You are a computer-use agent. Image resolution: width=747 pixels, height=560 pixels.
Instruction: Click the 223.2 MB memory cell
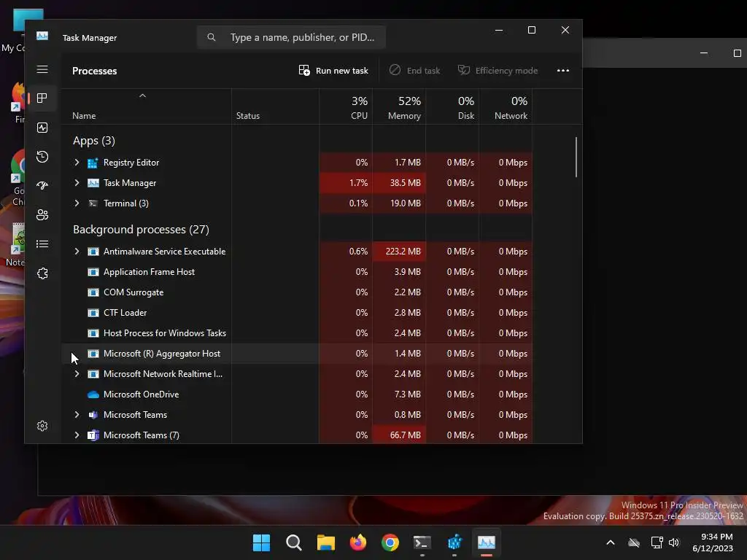point(399,252)
